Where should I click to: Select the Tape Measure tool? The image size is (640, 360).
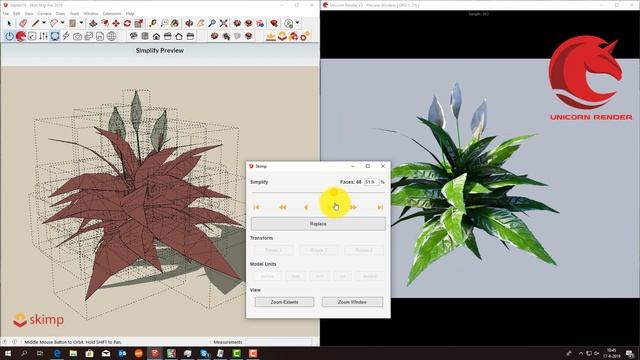tap(153, 23)
